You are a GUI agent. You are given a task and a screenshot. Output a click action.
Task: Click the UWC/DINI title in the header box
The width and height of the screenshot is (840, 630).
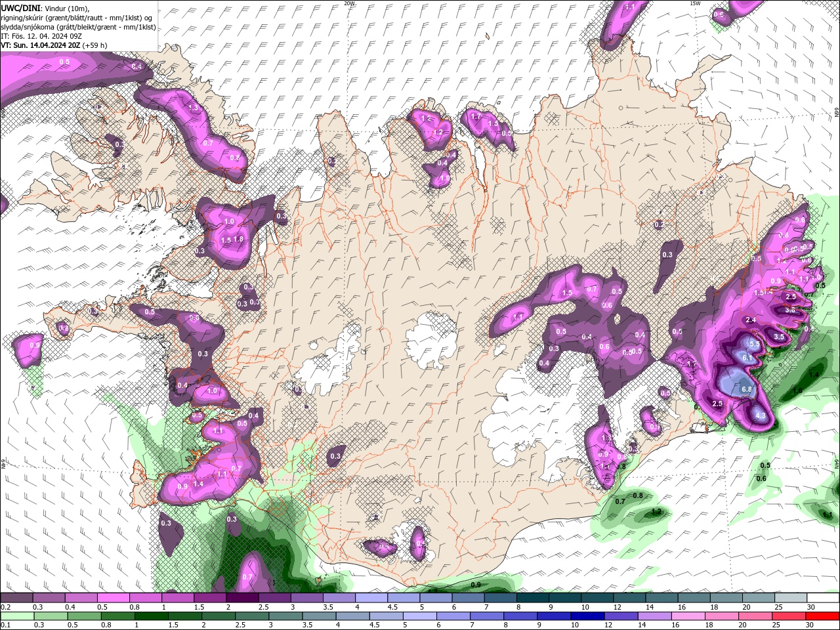click(20, 7)
